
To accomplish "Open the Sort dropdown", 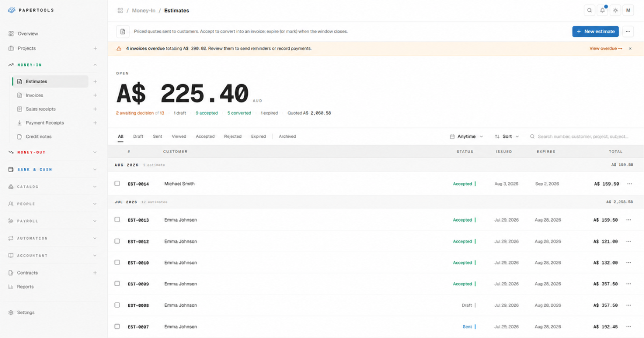I will (507, 136).
